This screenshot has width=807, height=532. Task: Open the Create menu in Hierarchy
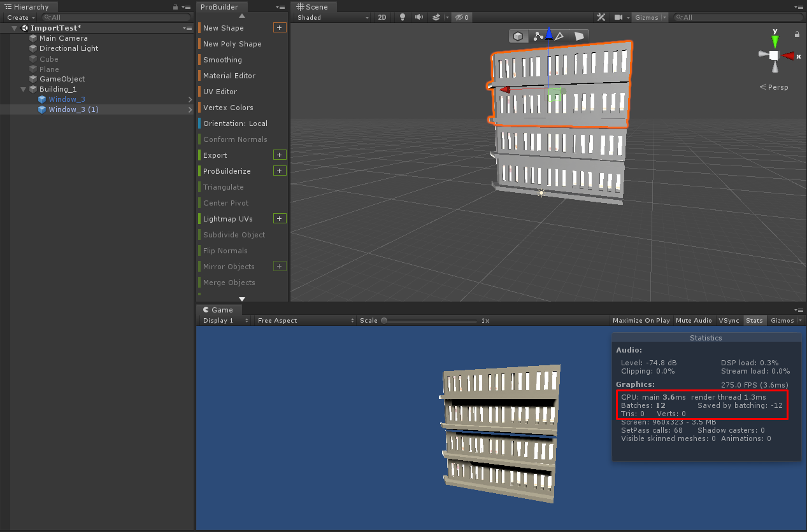(x=18, y=17)
